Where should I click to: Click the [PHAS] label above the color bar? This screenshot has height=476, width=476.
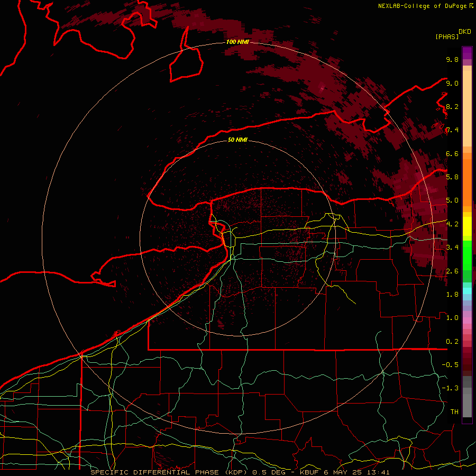tap(447, 36)
